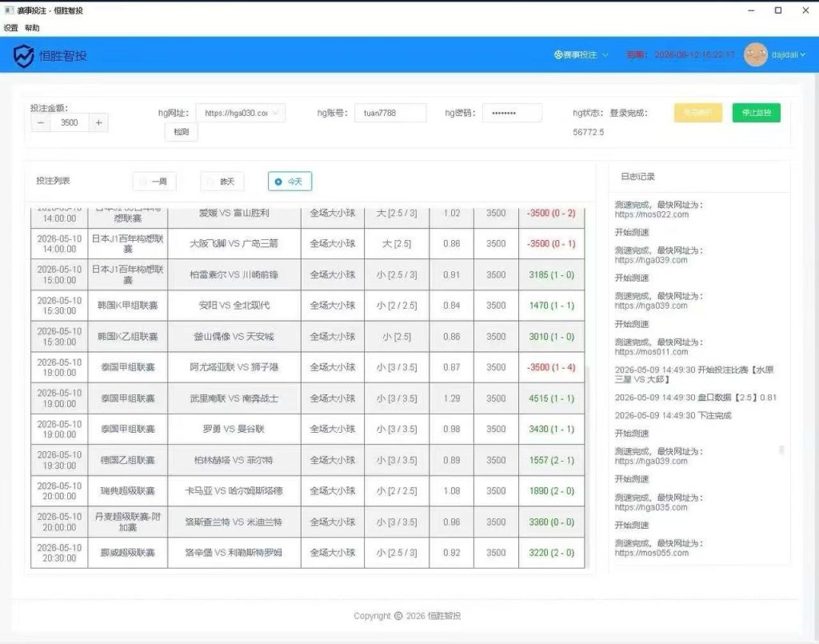819x644 pixels.
Task: Increase bet amount with the plus button
Action: coord(98,122)
